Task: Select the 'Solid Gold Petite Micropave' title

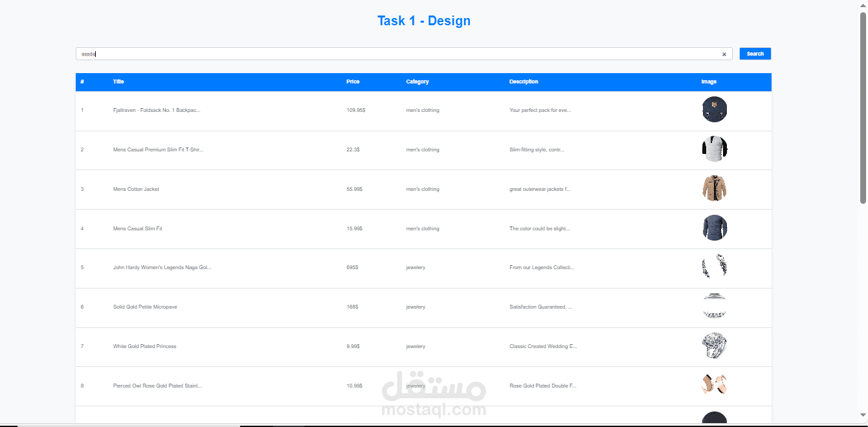Action: click(145, 307)
